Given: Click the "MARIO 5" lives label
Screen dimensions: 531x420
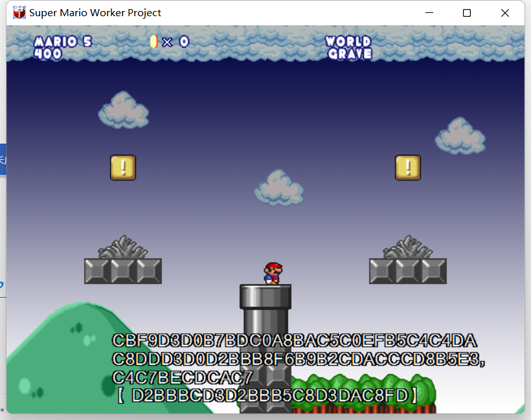Looking at the screenshot, I should pos(63,41).
